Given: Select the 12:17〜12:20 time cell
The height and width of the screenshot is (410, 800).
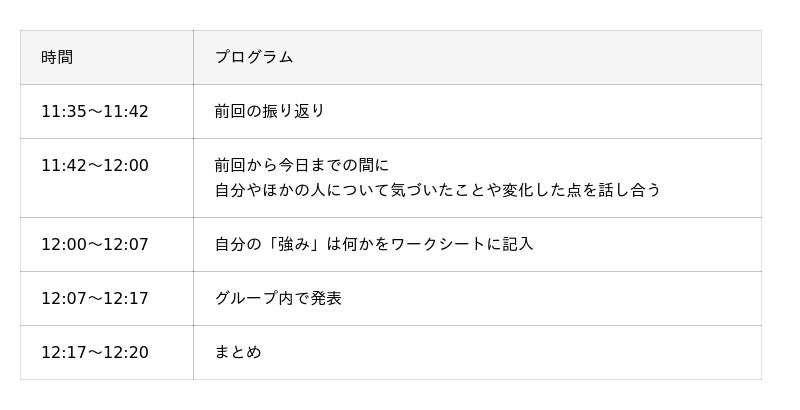Looking at the screenshot, I should coord(95,352).
